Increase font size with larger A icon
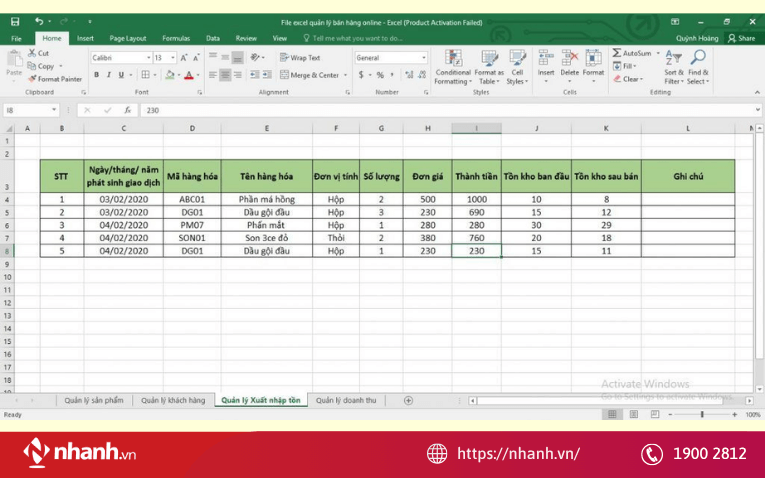The width and height of the screenshot is (765, 478). (x=184, y=58)
